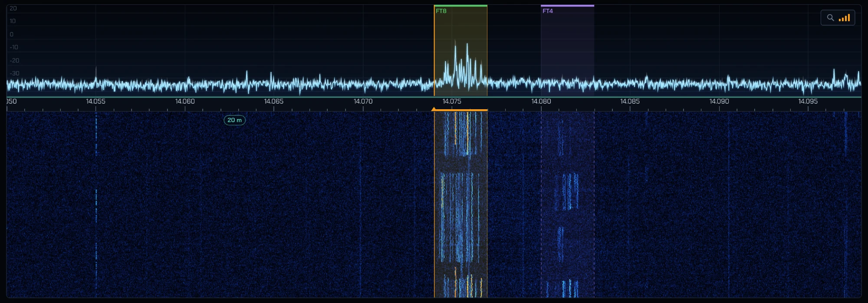Tune to 14.085 on frequency scale
Image resolution: width=868 pixels, height=303 pixels.
[x=630, y=101]
